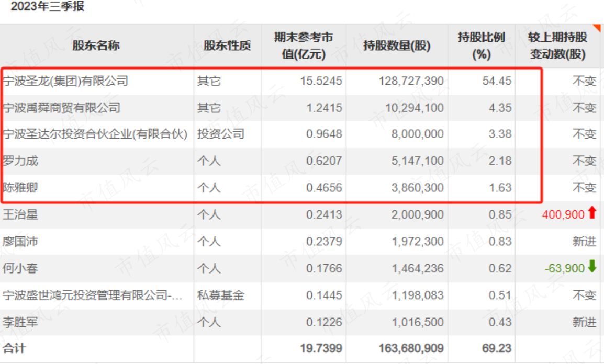The width and height of the screenshot is (604, 364).
Task: Click the 股东名称 column header
Action: (x=96, y=45)
